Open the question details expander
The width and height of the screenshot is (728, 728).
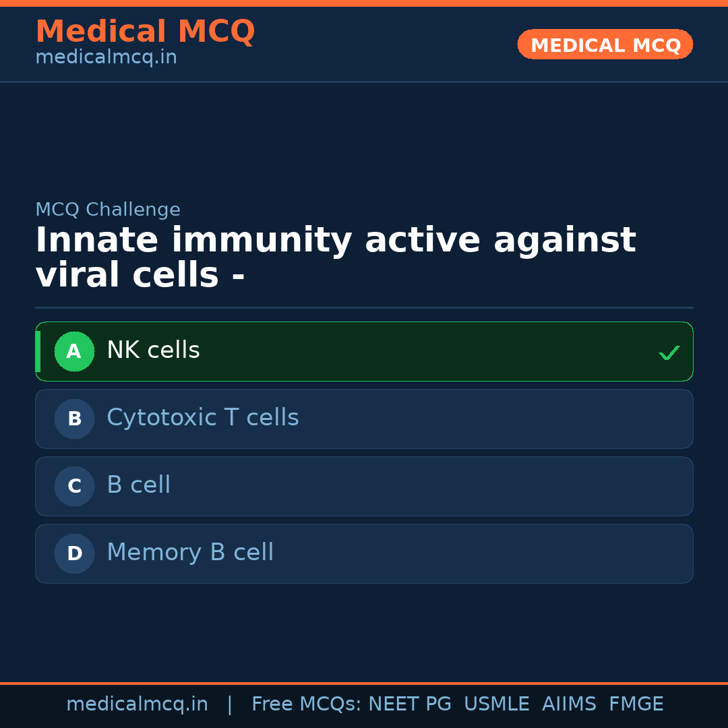[337, 256]
